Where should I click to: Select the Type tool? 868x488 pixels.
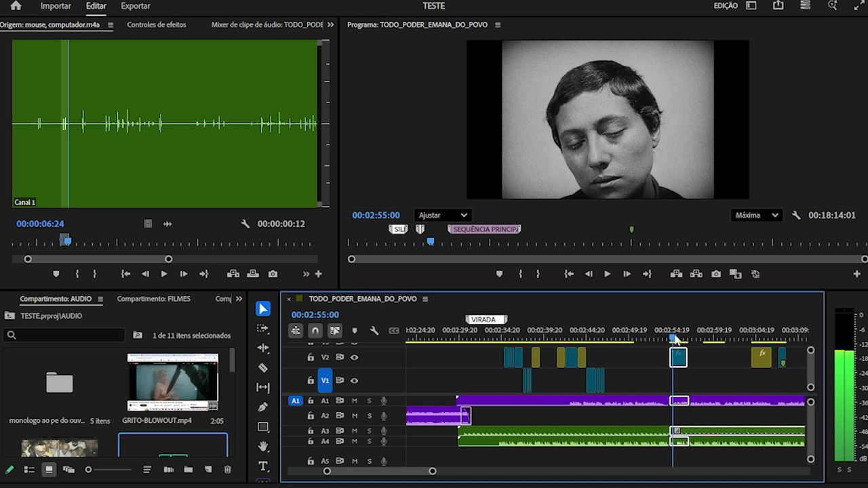[263, 466]
